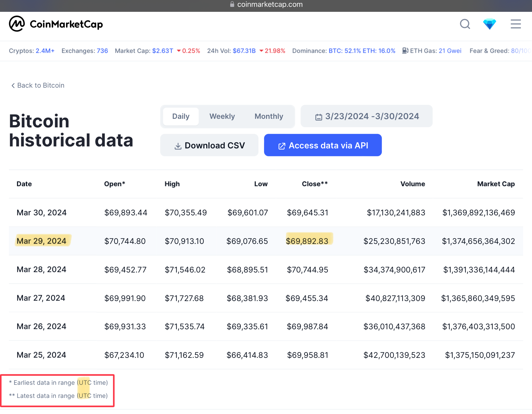Click the open price $67,234.10

click(x=124, y=355)
